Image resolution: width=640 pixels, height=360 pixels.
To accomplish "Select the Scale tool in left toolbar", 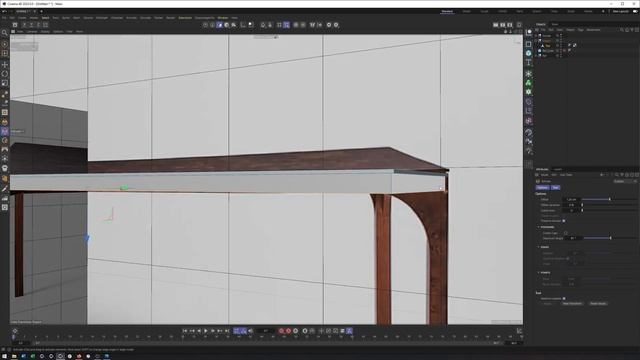I will point(5,83).
